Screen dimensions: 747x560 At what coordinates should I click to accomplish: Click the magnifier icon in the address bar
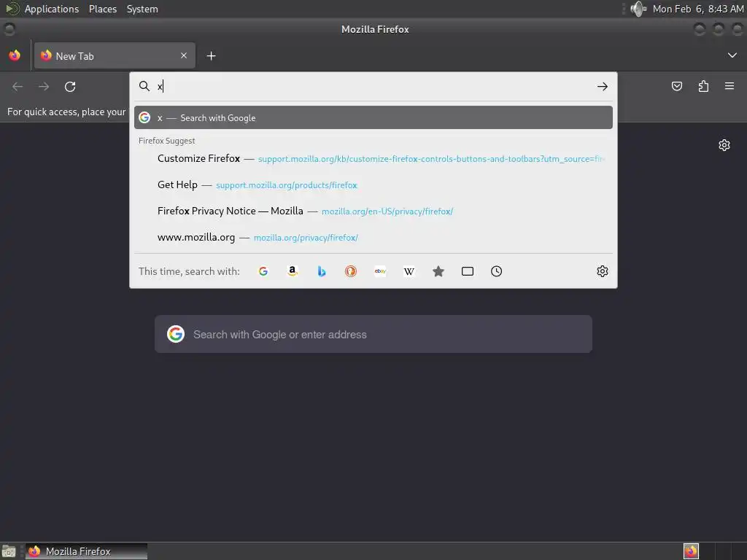point(144,86)
